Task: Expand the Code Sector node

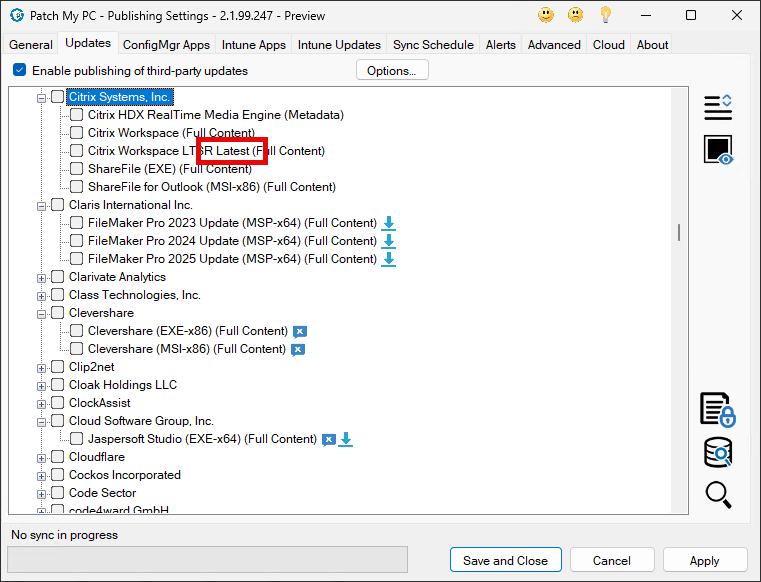Action: [41, 494]
